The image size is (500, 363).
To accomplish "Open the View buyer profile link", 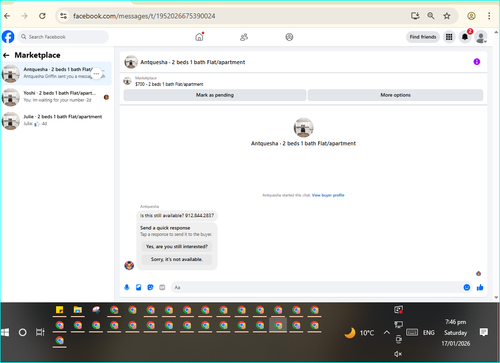I will click(328, 195).
